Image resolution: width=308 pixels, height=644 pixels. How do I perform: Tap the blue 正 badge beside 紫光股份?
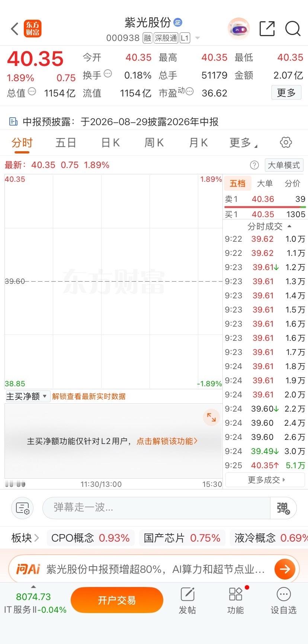[178, 22]
